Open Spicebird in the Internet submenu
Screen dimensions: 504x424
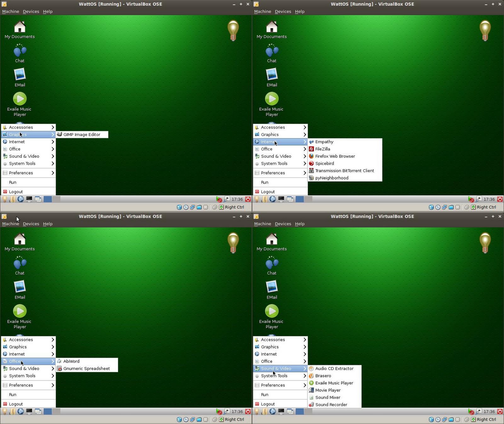345,164
